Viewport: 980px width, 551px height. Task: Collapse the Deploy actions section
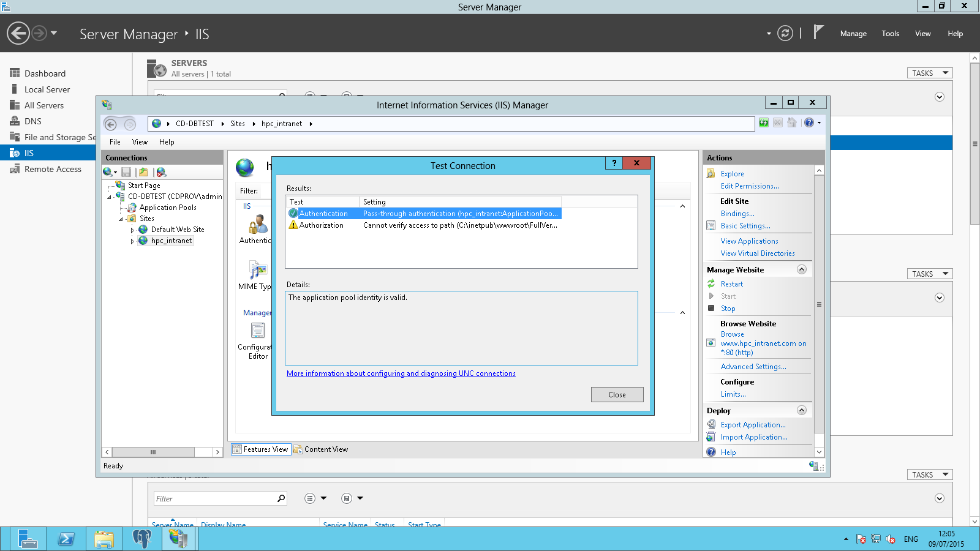point(802,410)
